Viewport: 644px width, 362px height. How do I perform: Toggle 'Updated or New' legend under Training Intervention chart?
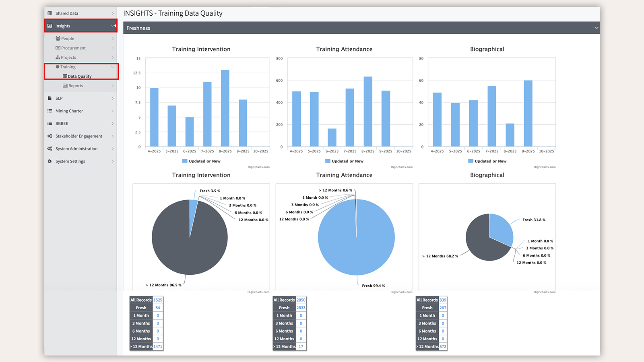pyautogui.click(x=201, y=161)
